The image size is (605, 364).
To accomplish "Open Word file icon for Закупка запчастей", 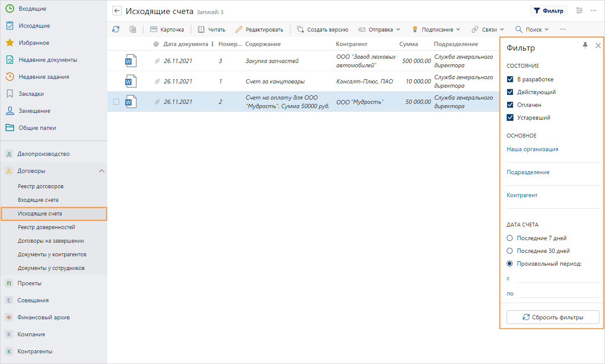I will tap(131, 61).
